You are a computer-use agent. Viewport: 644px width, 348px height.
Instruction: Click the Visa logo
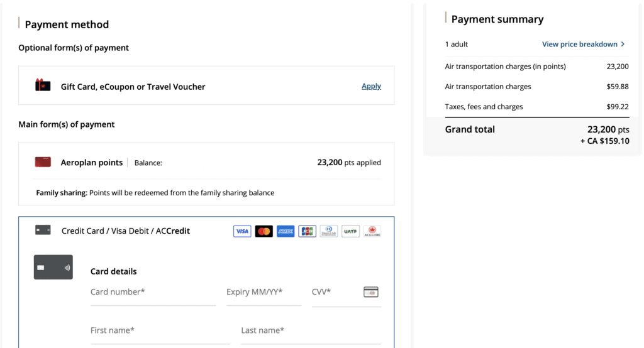click(x=242, y=231)
